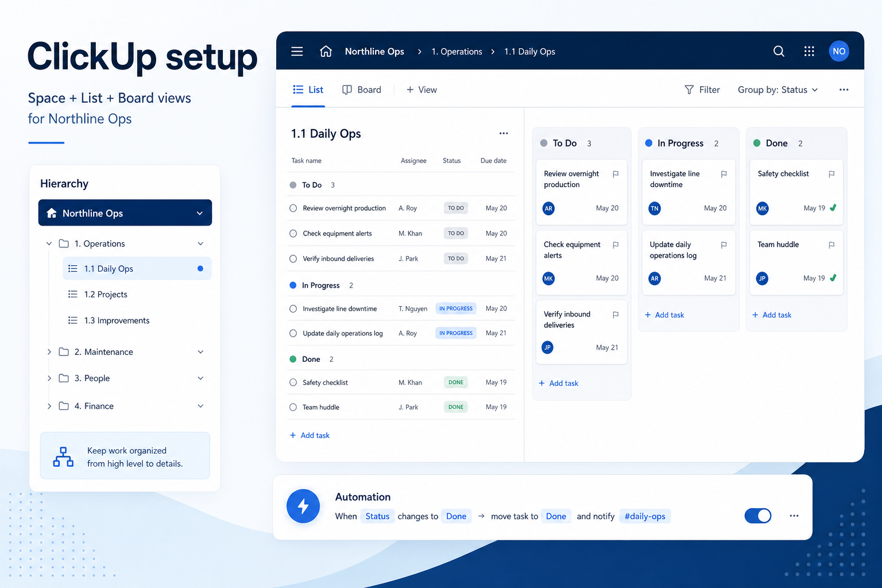Check off Review overnight production task circle
This screenshot has width=882, height=588.
pyautogui.click(x=293, y=208)
